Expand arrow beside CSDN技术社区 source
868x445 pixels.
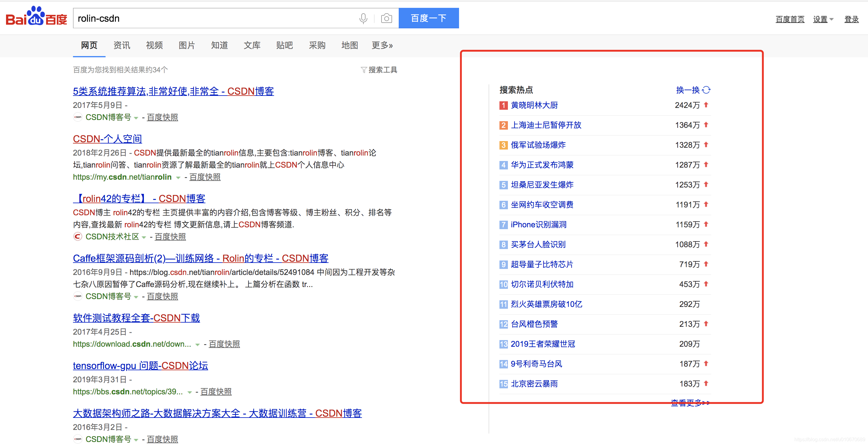tap(144, 237)
